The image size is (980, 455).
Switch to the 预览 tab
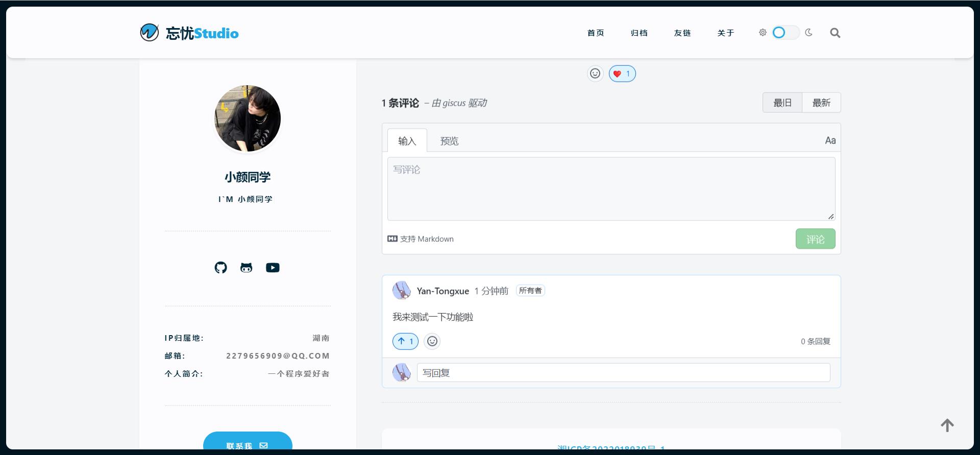click(x=449, y=141)
